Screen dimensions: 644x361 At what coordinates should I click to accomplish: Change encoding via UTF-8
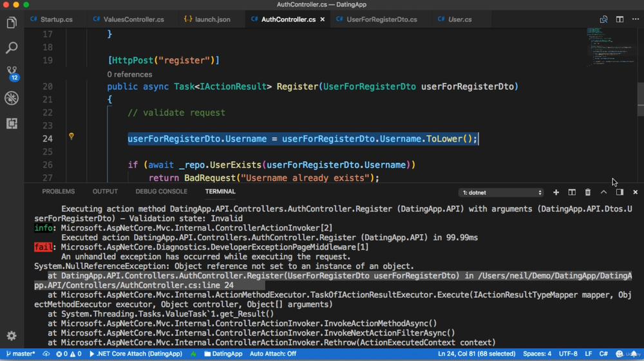pyautogui.click(x=568, y=354)
